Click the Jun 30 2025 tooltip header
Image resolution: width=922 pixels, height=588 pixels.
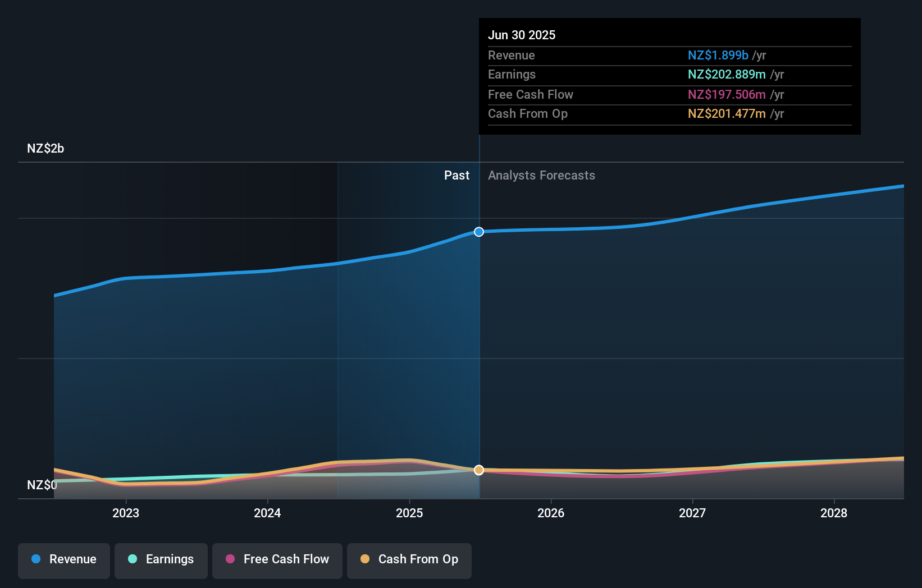pos(522,35)
